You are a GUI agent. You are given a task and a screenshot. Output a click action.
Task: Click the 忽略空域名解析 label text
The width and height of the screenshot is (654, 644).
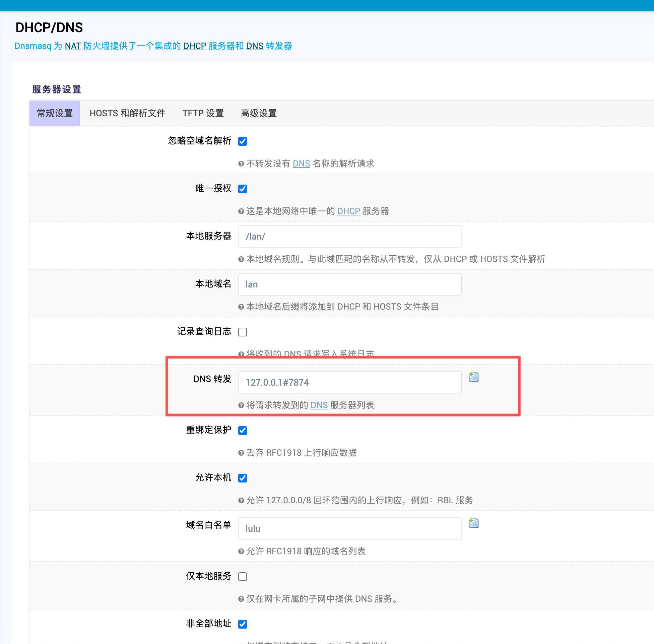coord(199,141)
